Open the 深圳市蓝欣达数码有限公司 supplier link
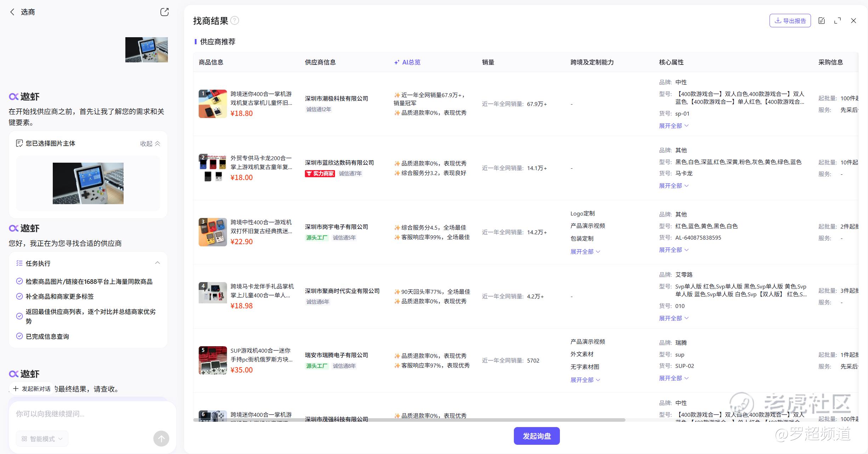This screenshot has width=868, height=454. click(x=339, y=163)
